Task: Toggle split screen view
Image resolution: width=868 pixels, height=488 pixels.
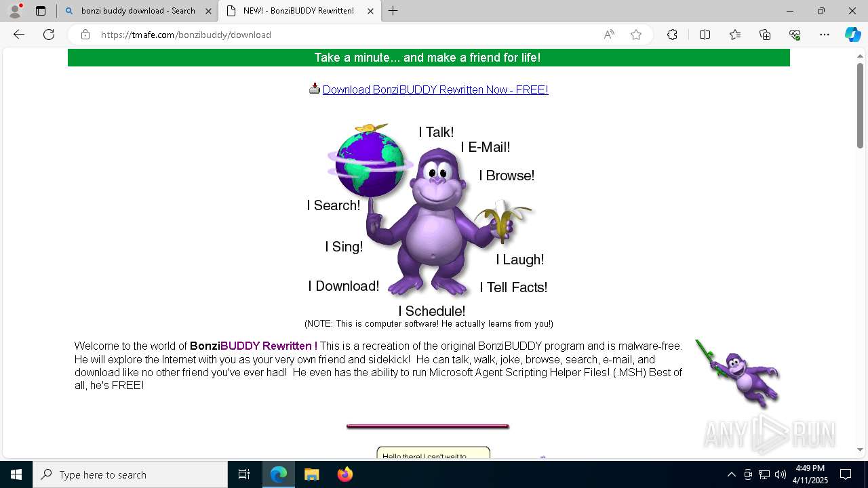Action: [705, 35]
